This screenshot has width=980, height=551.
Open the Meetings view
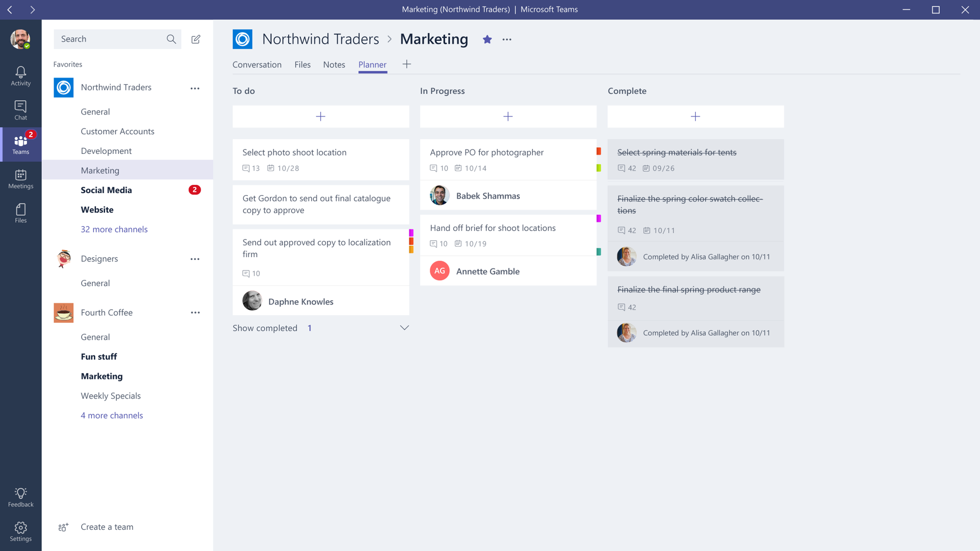click(x=20, y=178)
